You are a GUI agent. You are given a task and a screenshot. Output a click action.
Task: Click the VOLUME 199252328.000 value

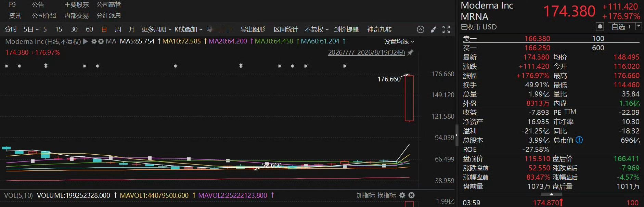tap(74, 195)
